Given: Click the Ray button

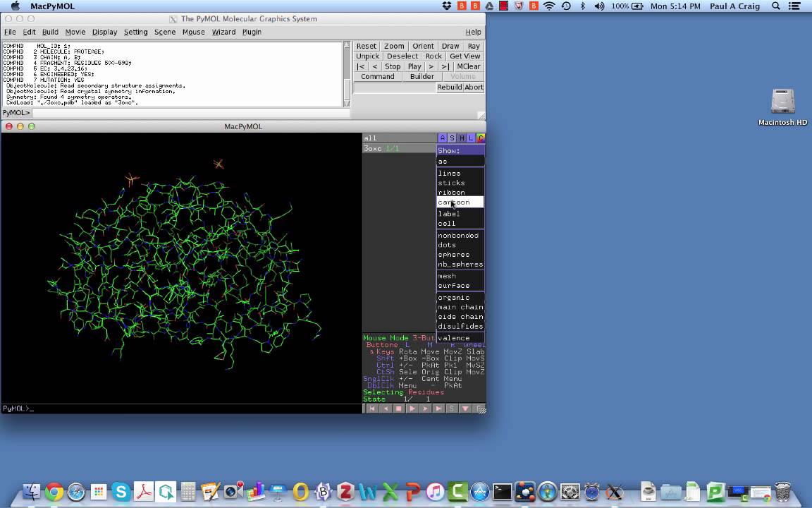Looking at the screenshot, I should [474, 46].
